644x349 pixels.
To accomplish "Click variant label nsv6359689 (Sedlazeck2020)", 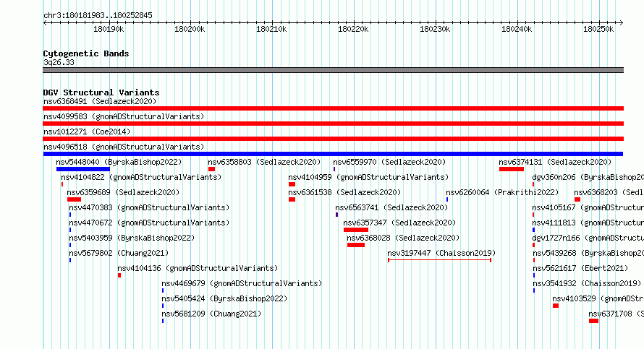I will [x=123, y=192].
